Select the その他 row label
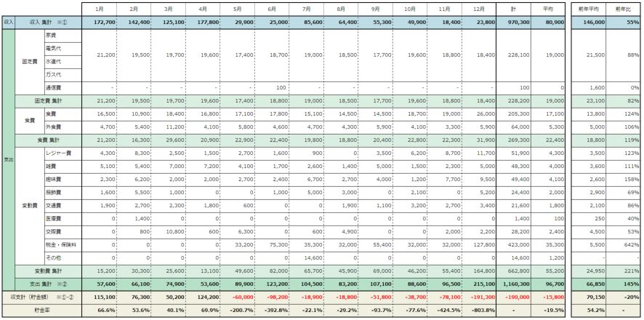This screenshot has width=644, height=320. pyautogui.click(x=63, y=258)
